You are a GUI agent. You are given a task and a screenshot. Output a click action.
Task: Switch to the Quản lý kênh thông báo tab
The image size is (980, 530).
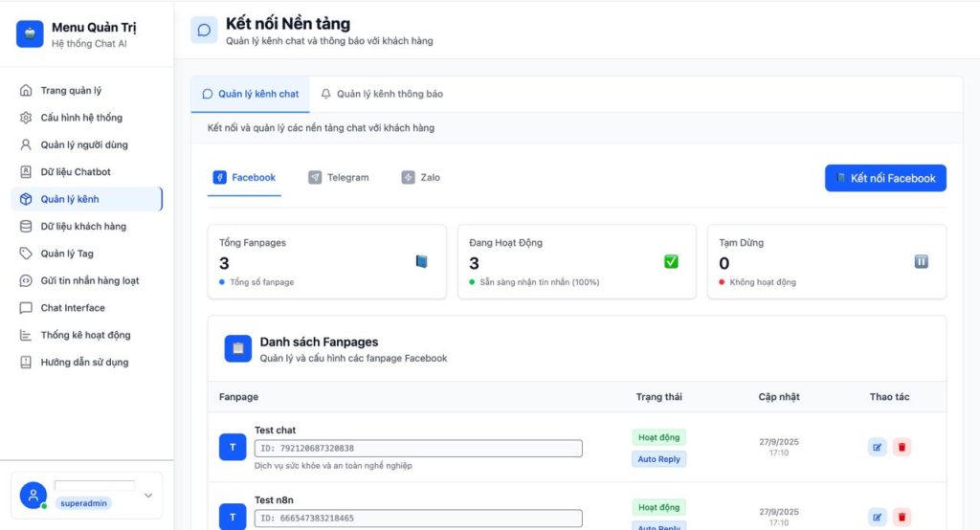pyautogui.click(x=381, y=94)
